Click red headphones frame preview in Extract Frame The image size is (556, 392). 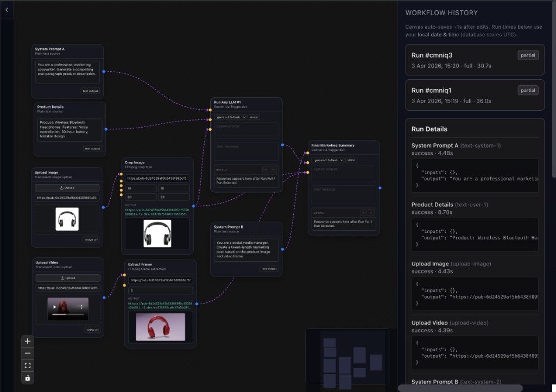point(161,327)
